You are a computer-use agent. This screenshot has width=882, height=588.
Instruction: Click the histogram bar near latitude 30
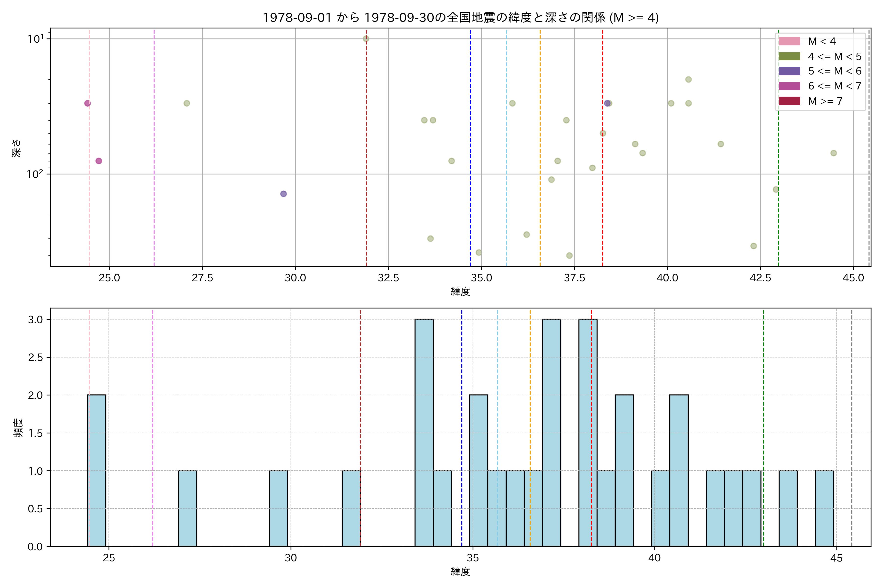point(279,509)
